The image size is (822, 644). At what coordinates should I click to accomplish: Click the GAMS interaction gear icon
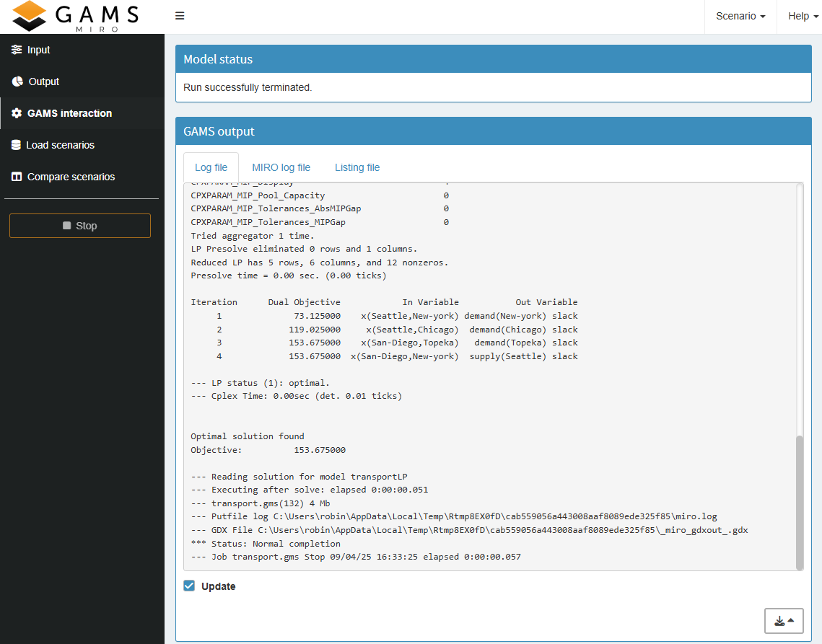point(17,113)
